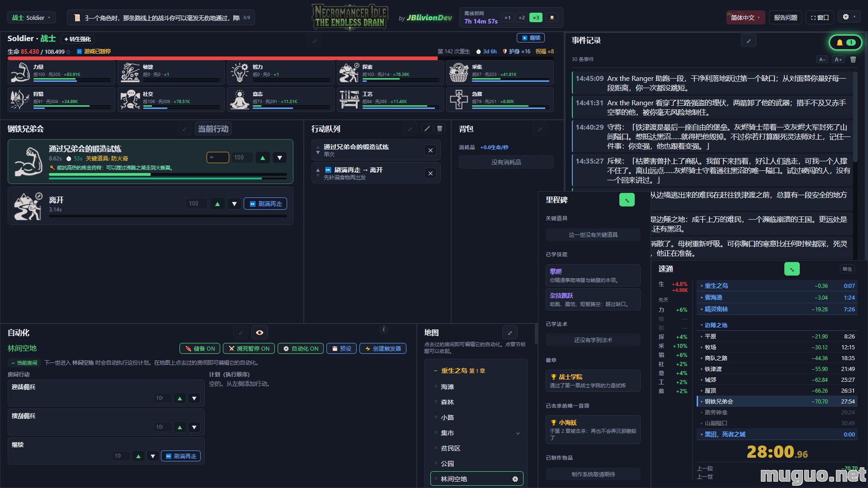The width and height of the screenshot is (868, 488).
Task: Collapse the 速通 panel with green button
Action: 792,269
